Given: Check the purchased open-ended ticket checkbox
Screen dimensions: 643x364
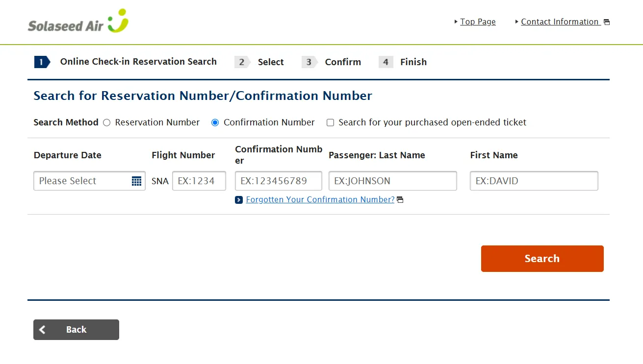Looking at the screenshot, I should [x=331, y=123].
